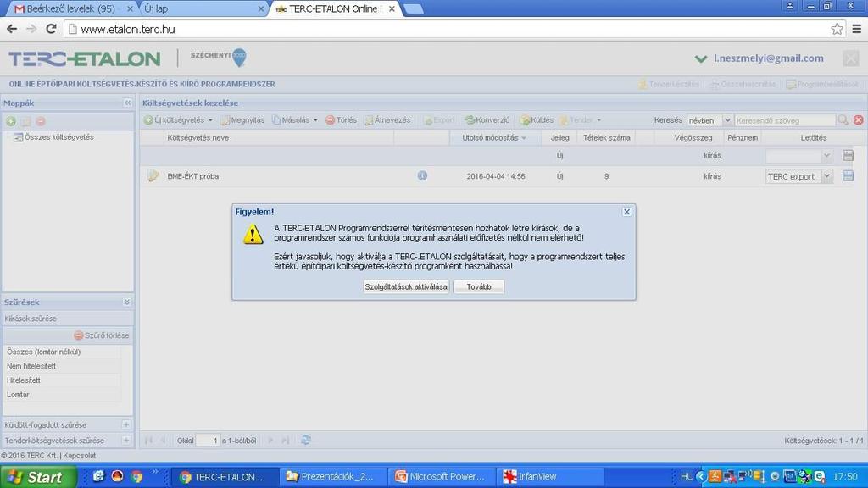Click the pencil icon of BME-ÉKT próba row

coord(153,176)
